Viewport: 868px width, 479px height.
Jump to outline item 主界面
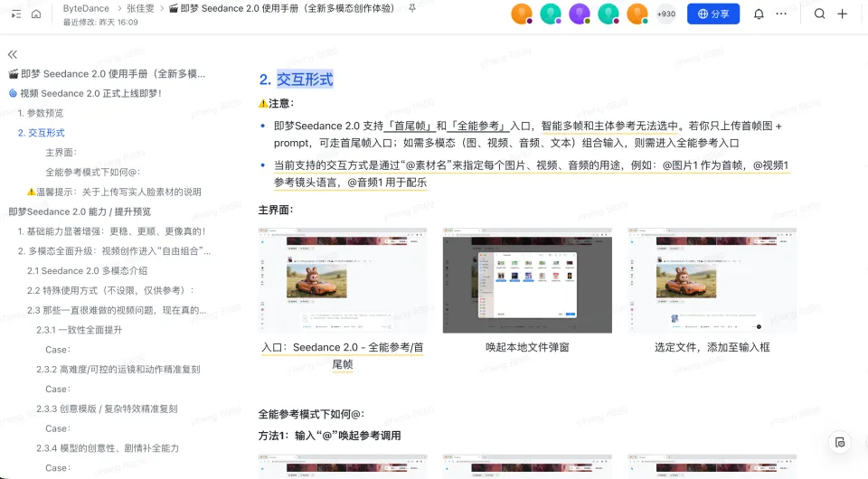pos(61,153)
